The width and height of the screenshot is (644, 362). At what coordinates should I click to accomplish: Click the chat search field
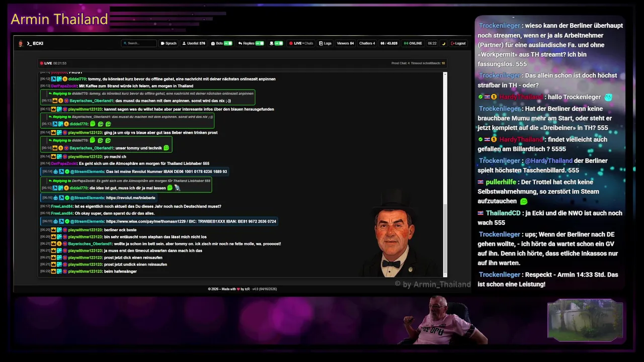[139, 43]
